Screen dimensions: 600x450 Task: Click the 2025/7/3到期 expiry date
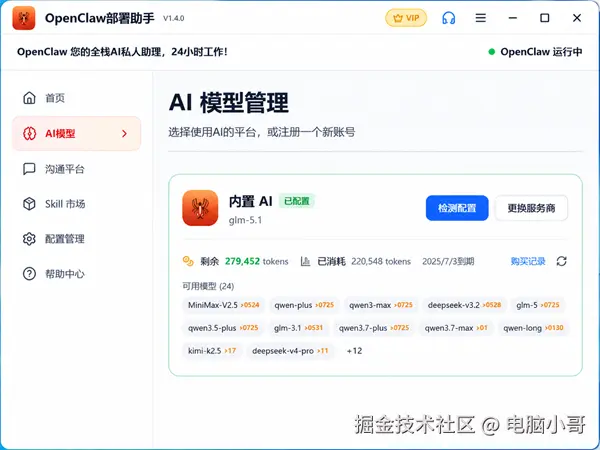[448, 261]
